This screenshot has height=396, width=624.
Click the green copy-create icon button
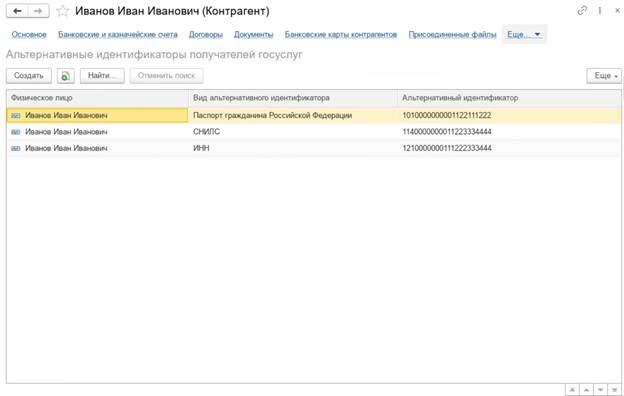66,76
